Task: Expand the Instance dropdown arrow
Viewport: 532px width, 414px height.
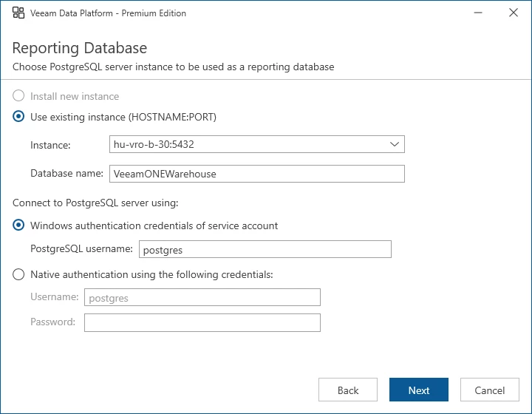Action: tap(395, 145)
